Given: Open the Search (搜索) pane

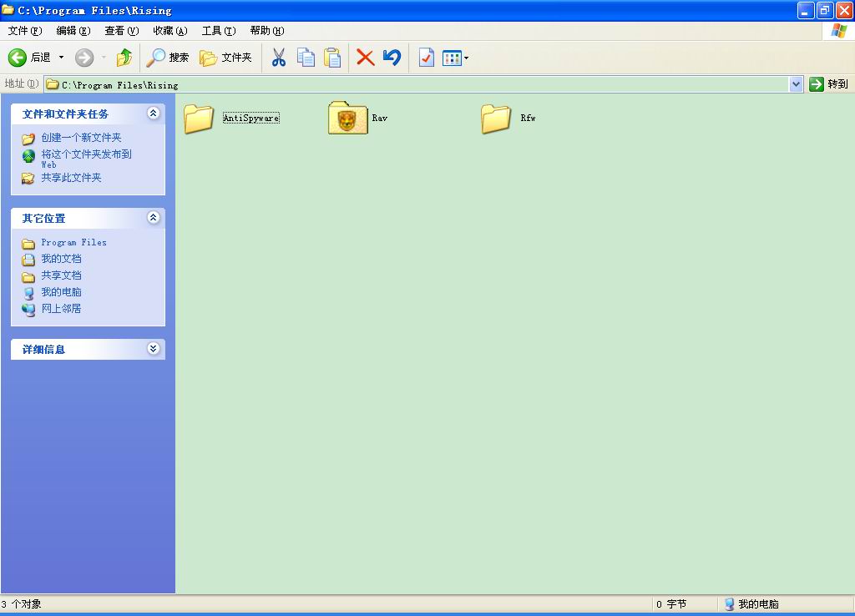Looking at the screenshot, I should [x=167, y=58].
